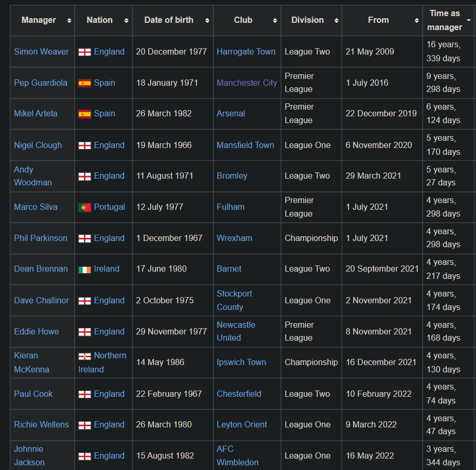Open Nigel Clough link
The width and height of the screenshot is (476, 470).
pos(38,145)
